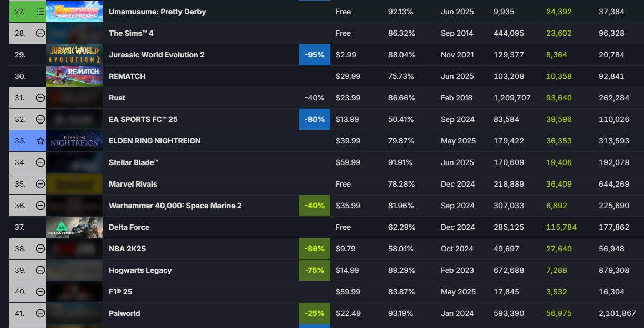Click the 1,209,707 value in Rust row
The image size is (644, 328).
512,98
